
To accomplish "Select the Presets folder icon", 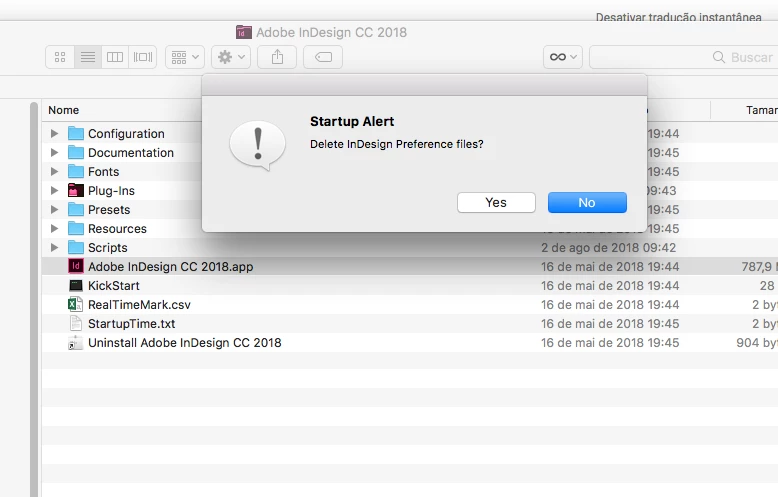I will click(75, 209).
